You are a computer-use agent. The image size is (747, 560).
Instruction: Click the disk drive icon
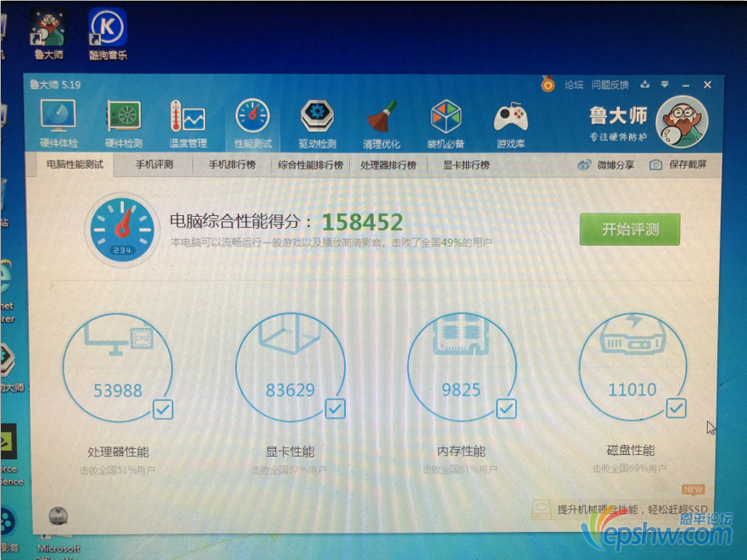633,335
